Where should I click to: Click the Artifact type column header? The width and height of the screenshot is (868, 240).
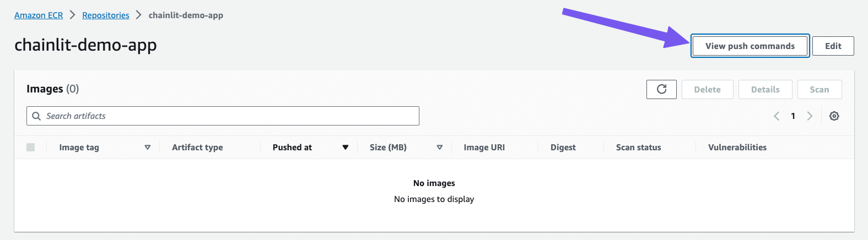coord(197,148)
